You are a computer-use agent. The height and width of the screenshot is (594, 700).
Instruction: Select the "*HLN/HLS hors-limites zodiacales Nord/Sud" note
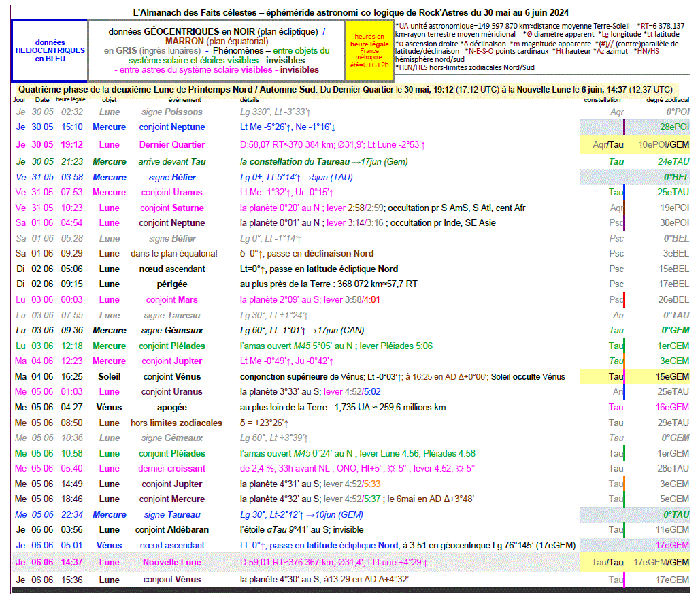point(465,67)
